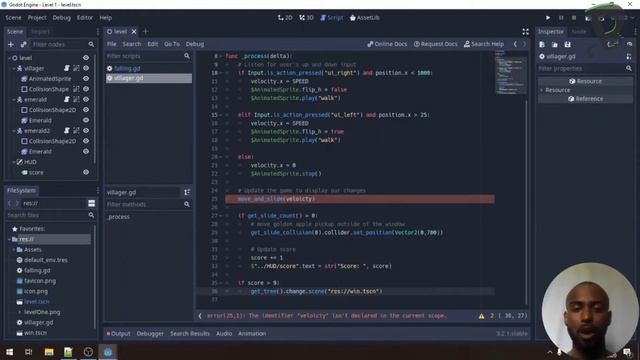Toggle visibility of emerald's CollisionShape2D node
Screen dimensions: 640x360
click(x=86, y=110)
